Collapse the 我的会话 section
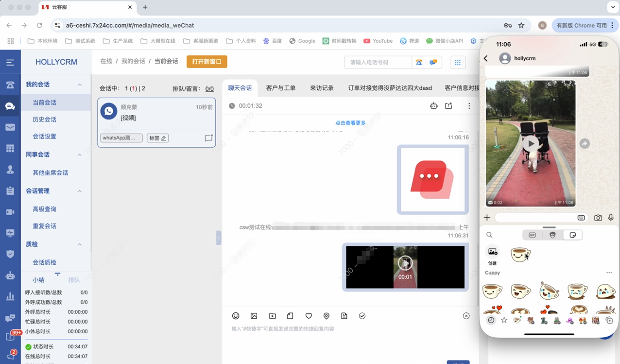The height and width of the screenshot is (364, 620). click(80, 85)
